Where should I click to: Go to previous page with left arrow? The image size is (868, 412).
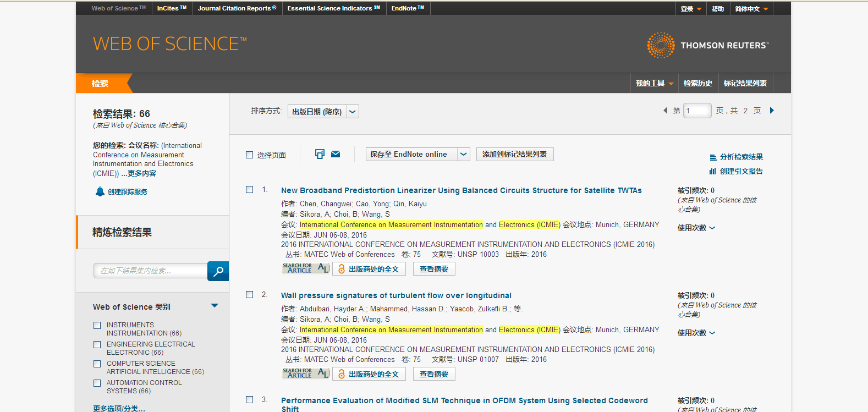665,111
